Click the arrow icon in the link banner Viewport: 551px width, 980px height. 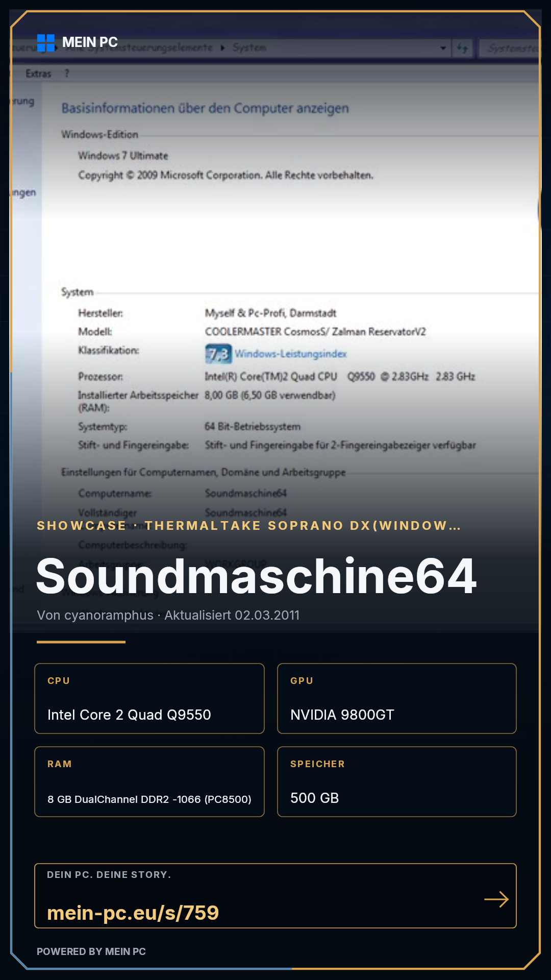[496, 899]
